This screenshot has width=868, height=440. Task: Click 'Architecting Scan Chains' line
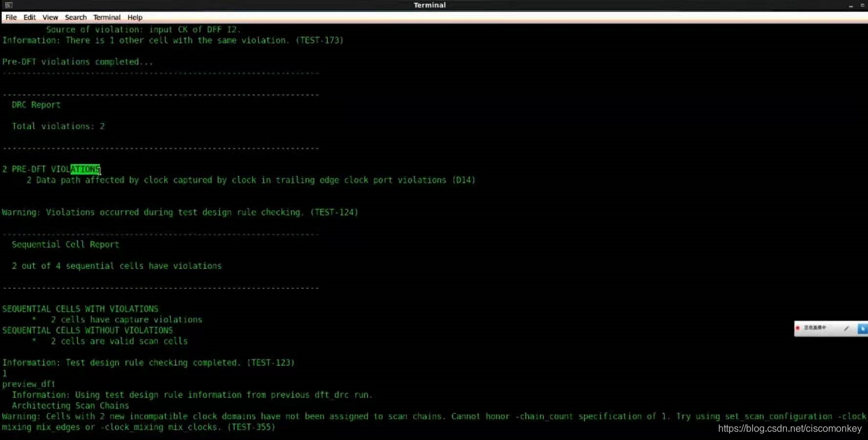(x=70, y=406)
